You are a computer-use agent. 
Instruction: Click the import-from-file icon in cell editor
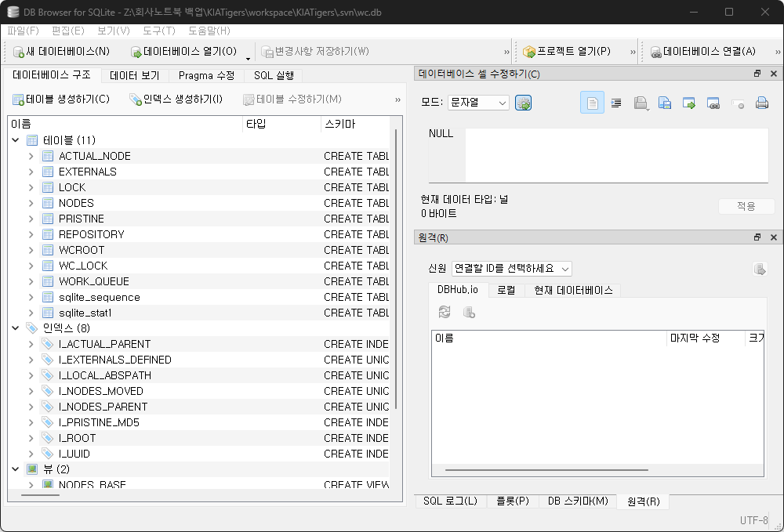pos(641,103)
